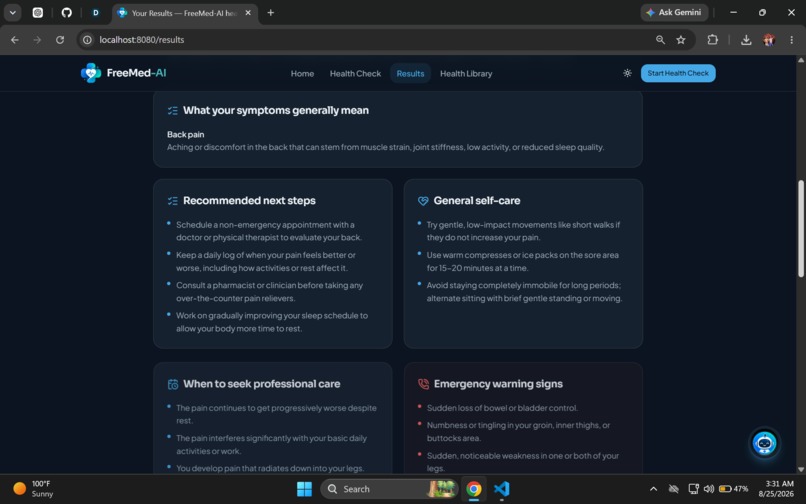
Task: Click 'Sudden loss of bowel or bladder control' text
Action: click(x=502, y=408)
